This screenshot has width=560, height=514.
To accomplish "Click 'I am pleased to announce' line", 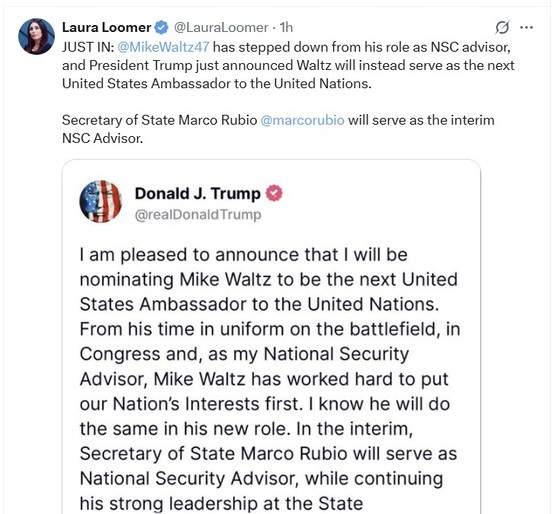I will tap(243, 255).
